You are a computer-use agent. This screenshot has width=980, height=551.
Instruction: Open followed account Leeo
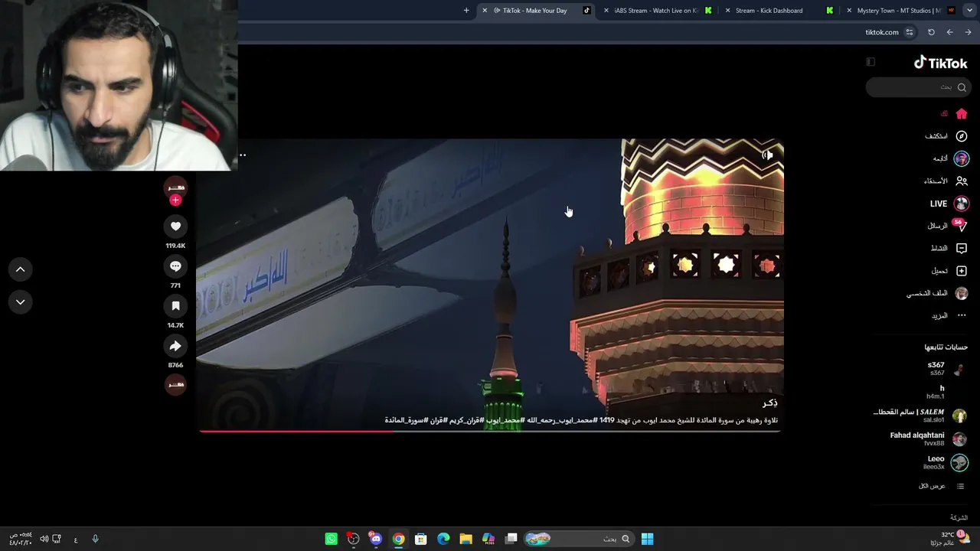point(946,462)
